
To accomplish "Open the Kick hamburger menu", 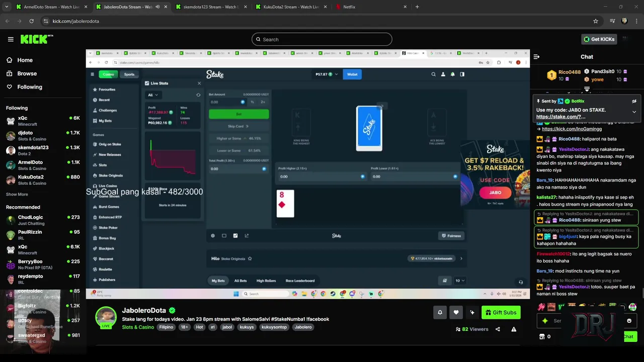I will tap(11, 39).
